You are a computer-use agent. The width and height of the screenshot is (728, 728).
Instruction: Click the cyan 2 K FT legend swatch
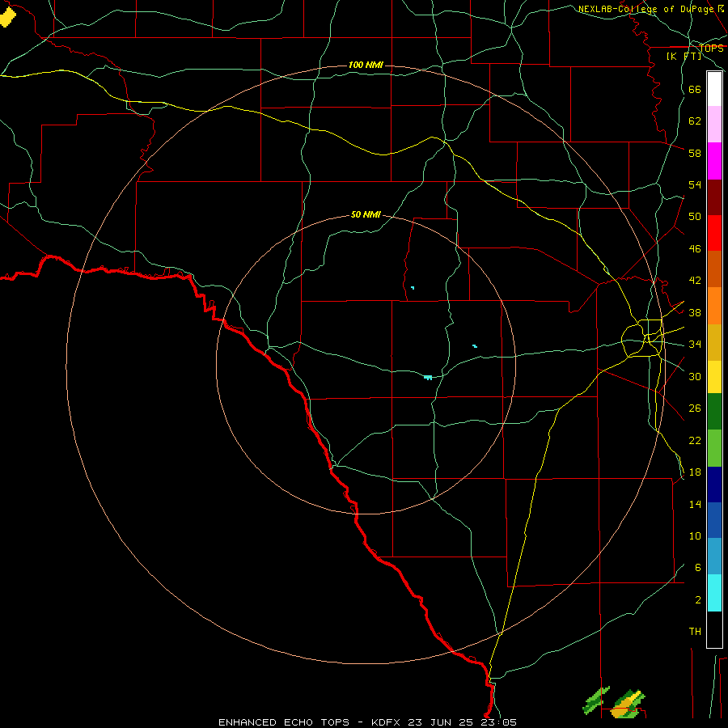(714, 593)
